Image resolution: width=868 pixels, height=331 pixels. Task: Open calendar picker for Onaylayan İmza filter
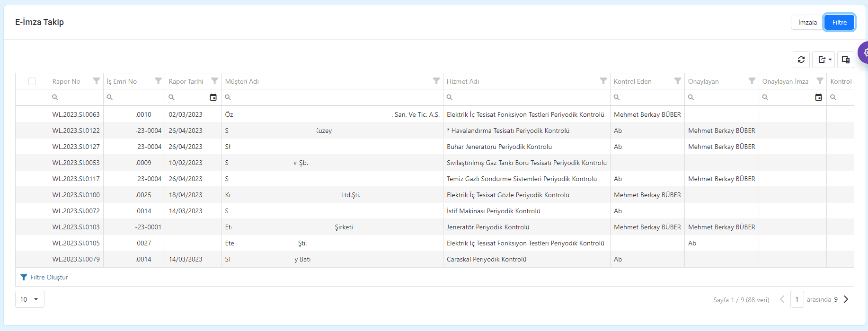tap(818, 97)
